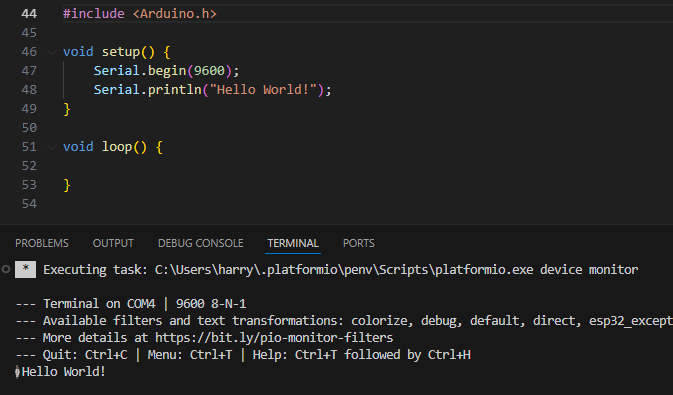Switch to the PROBLEMS tab

point(42,243)
